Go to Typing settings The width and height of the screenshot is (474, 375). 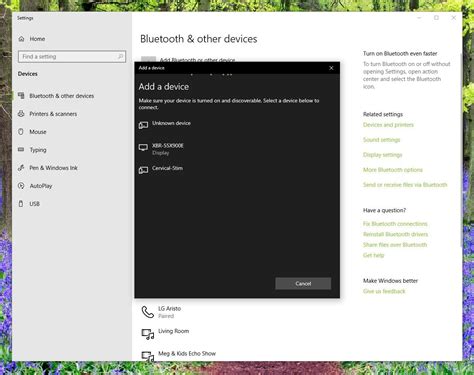coord(38,150)
